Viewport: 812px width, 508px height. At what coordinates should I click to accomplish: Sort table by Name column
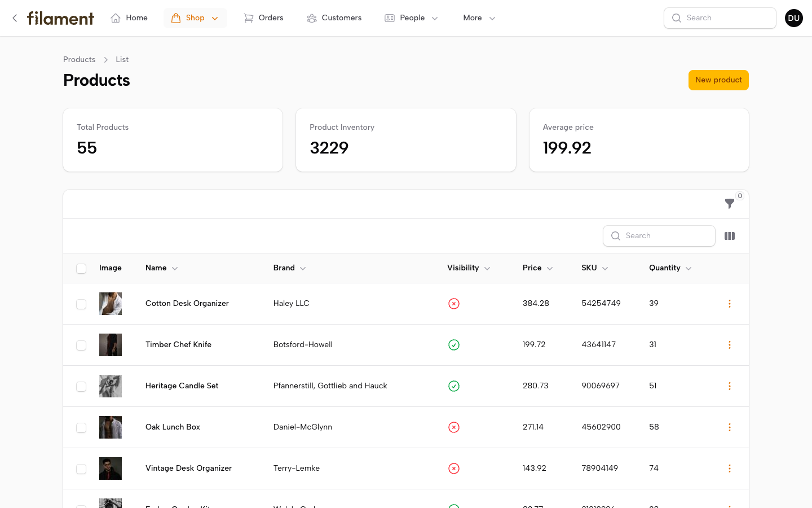coord(161,268)
